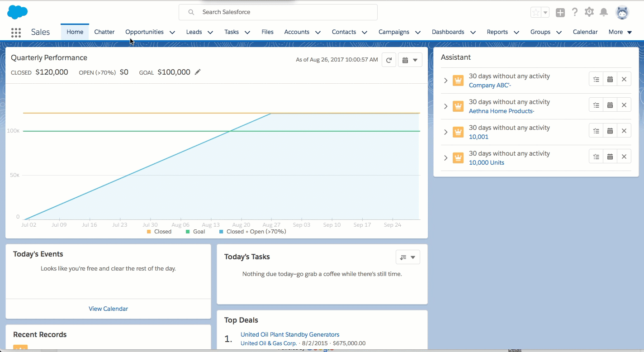This screenshot has width=644, height=352.
Task: Dismiss the Company ABC'- assistant item
Action: pos(624,79)
